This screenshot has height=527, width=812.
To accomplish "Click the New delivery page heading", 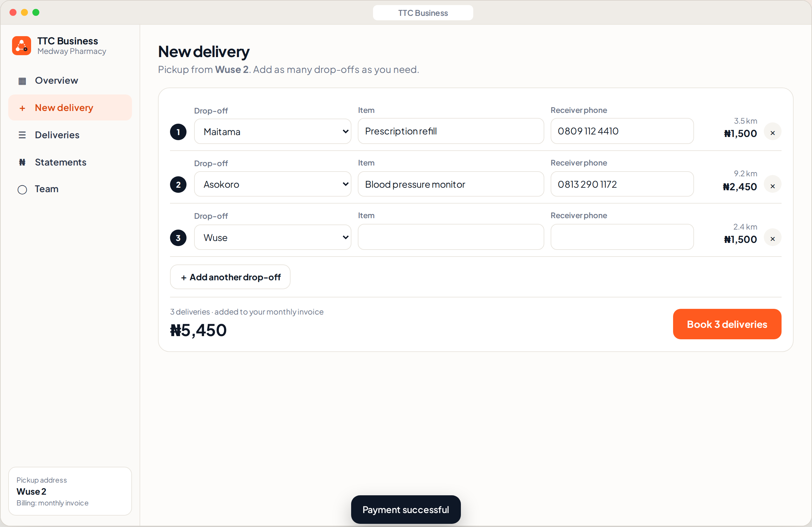I will click(x=204, y=52).
